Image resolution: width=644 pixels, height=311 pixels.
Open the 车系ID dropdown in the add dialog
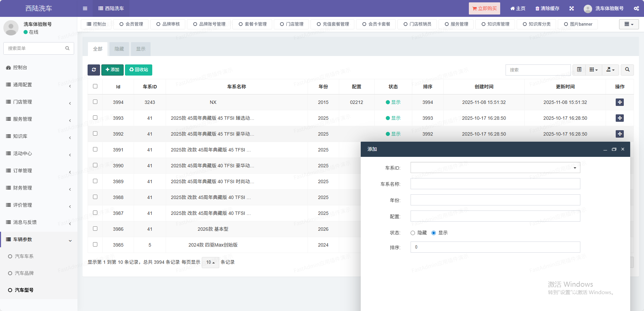coord(495,168)
